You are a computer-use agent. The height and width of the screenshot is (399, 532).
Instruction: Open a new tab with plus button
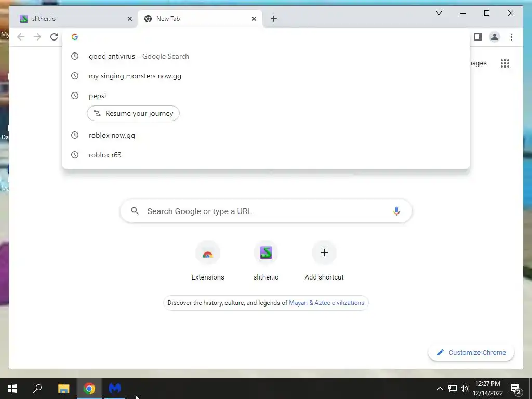274,19
